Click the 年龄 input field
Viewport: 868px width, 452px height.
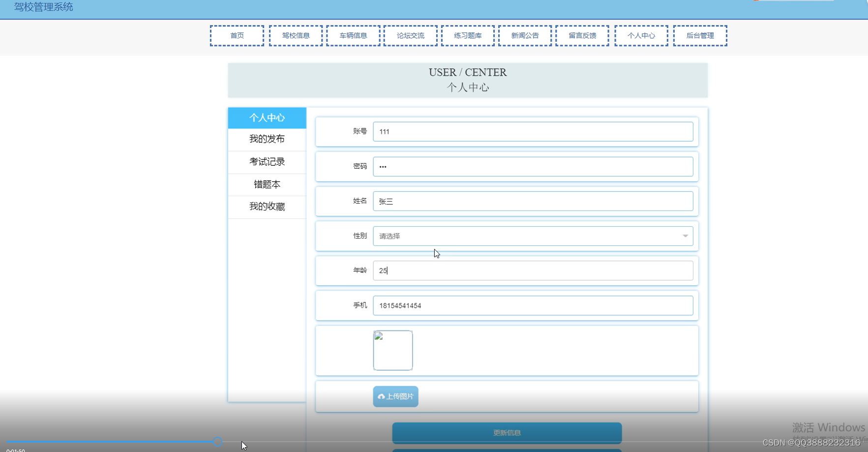[533, 271]
